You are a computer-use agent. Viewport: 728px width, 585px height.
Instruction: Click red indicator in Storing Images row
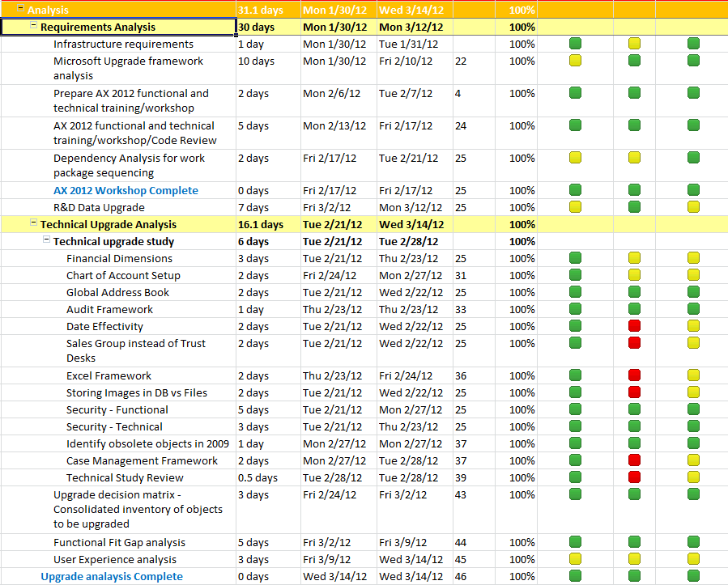coord(634,392)
